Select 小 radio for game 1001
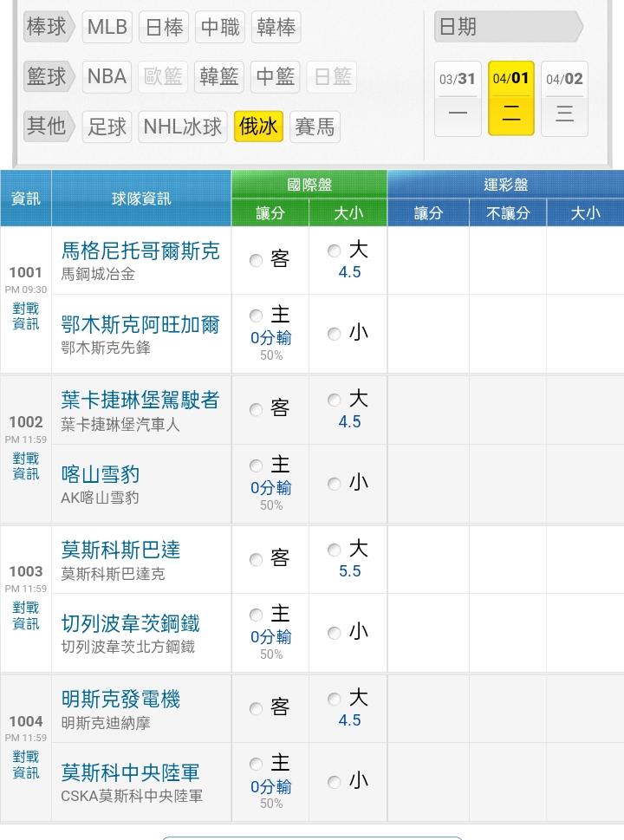This screenshot has height=840, width=624. 335,334
